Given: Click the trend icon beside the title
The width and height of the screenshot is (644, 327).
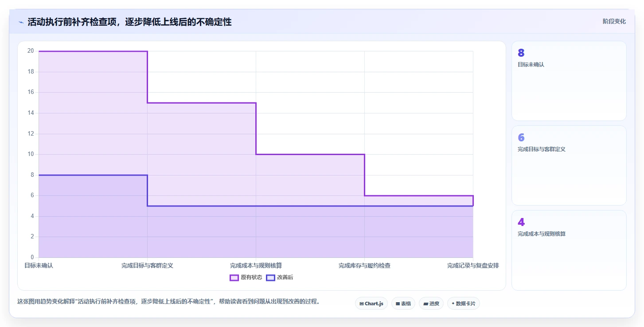Looking at the screenshot, I should [x=21, y=22].
